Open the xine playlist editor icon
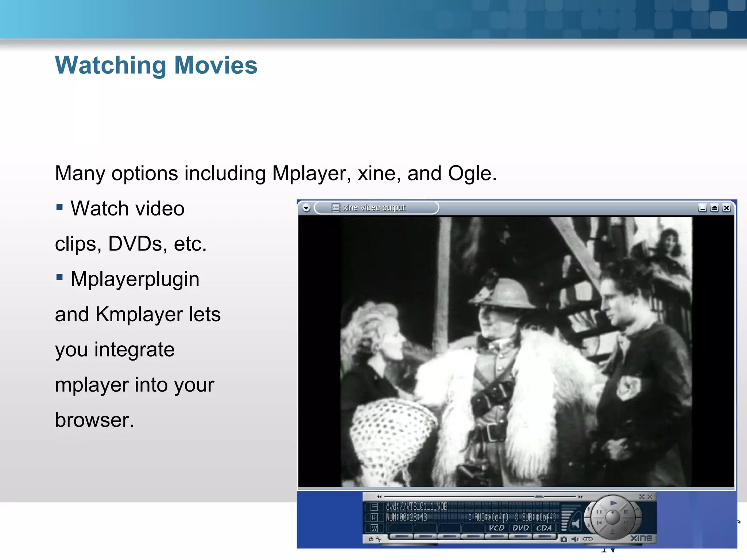747x560 pixels. click(374, 506)
